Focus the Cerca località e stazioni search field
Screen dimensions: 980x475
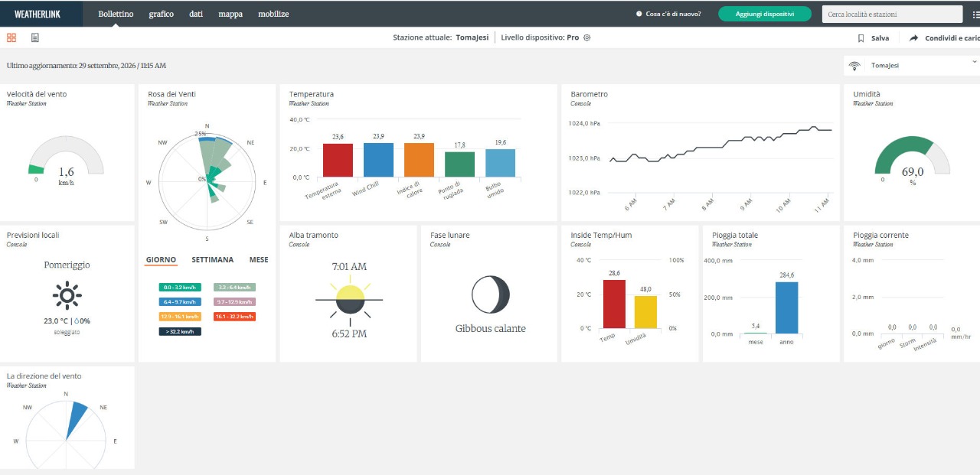pos(892,14)
